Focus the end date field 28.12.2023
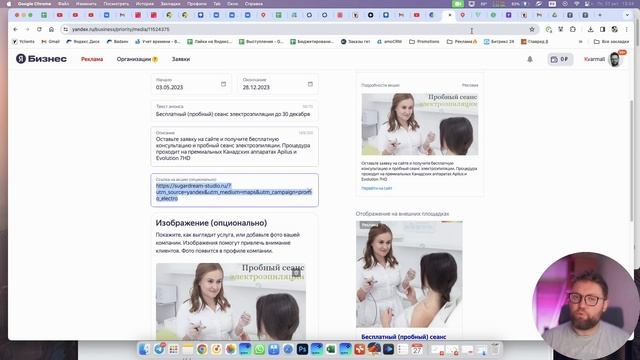Image resolution: width=640 pixels, height=360 pixels. click(278, 84)
